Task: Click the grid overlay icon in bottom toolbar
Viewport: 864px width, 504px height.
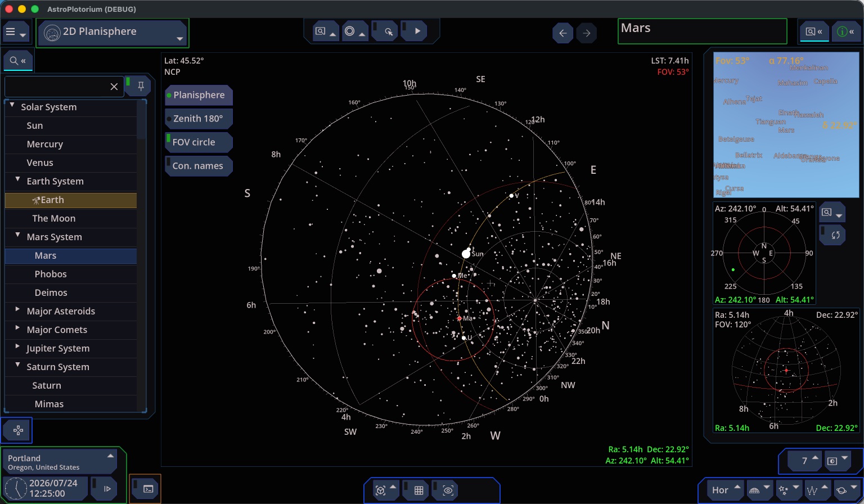Action: click(x=418, y=490)
